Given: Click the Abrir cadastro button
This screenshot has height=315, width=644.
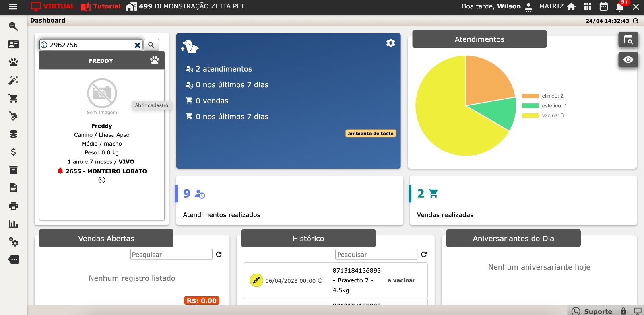Looking at the screenshot, I should 152,105.
